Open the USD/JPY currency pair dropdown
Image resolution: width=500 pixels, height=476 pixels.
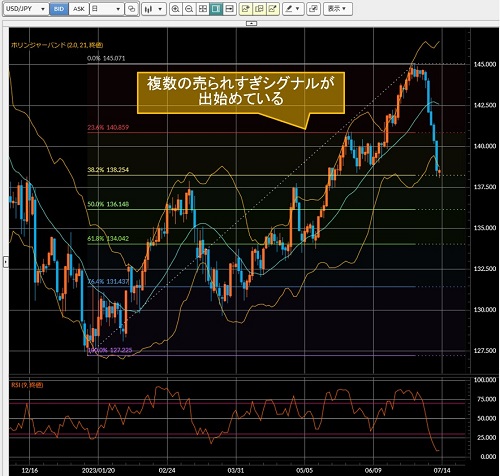coord(25,9)
